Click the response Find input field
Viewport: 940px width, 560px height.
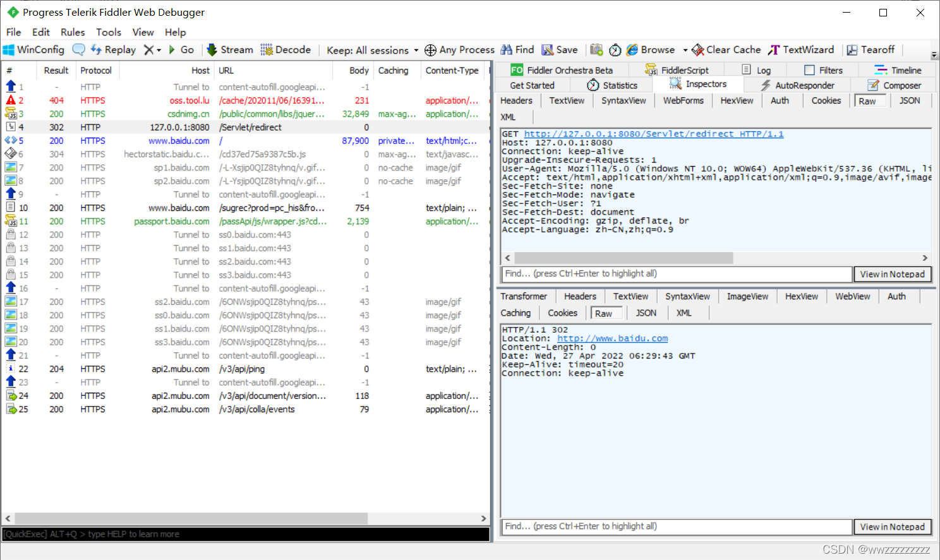[x=677, y=527]
